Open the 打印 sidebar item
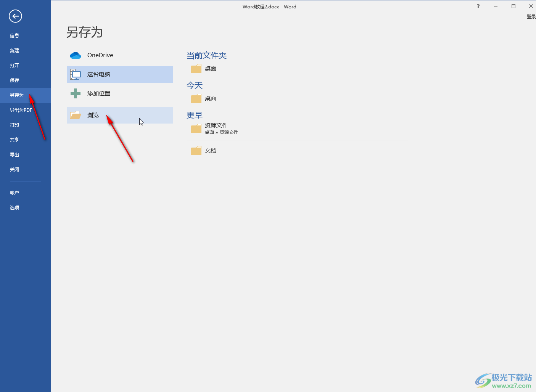 14,125
